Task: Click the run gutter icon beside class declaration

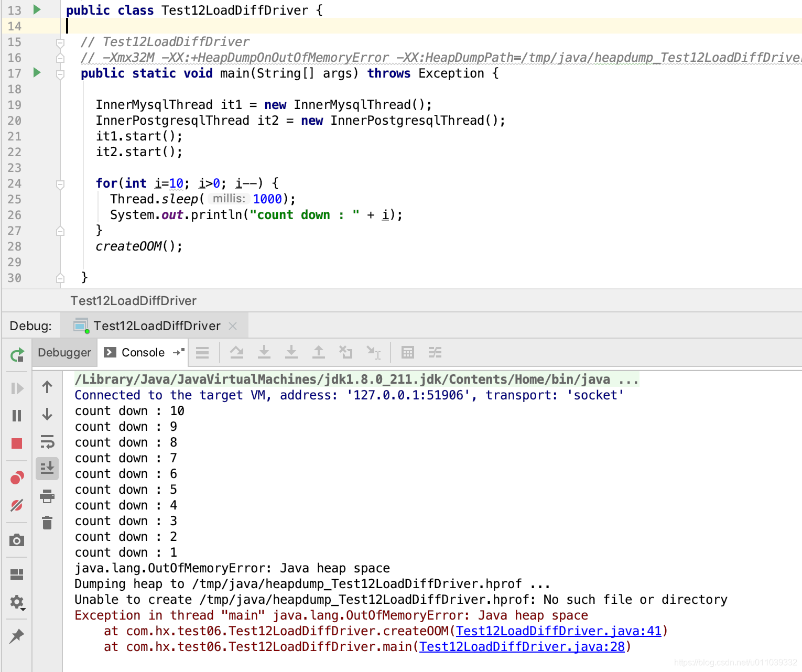Action: [x=37, y=9]
